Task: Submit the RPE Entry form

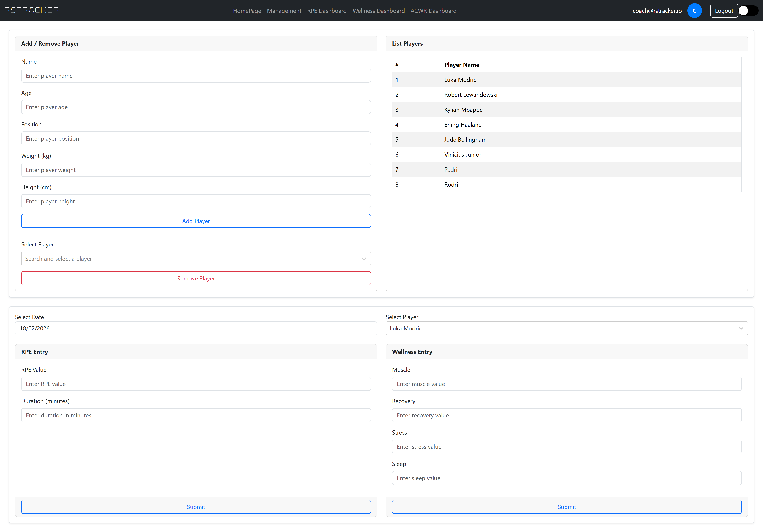Action: click(196, 507)
